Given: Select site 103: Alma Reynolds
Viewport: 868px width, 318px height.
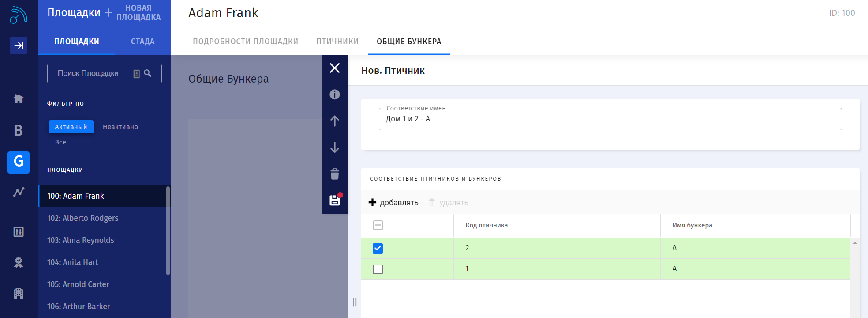Looking at the screenshot, I should 102,240.
